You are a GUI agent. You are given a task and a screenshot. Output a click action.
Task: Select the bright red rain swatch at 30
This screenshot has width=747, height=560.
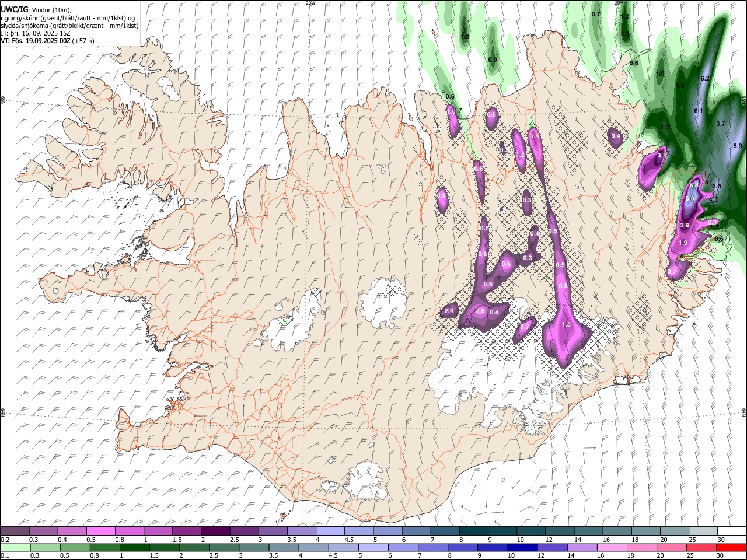(732, 548)
